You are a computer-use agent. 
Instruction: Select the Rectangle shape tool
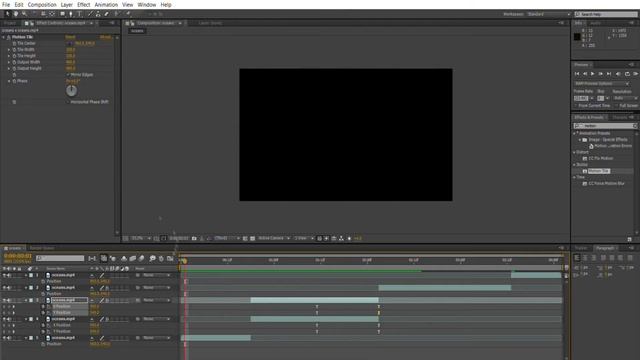[x=62, y=13]
